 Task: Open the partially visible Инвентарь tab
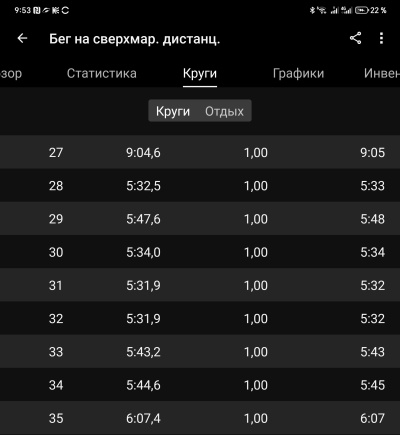(382, 73)
